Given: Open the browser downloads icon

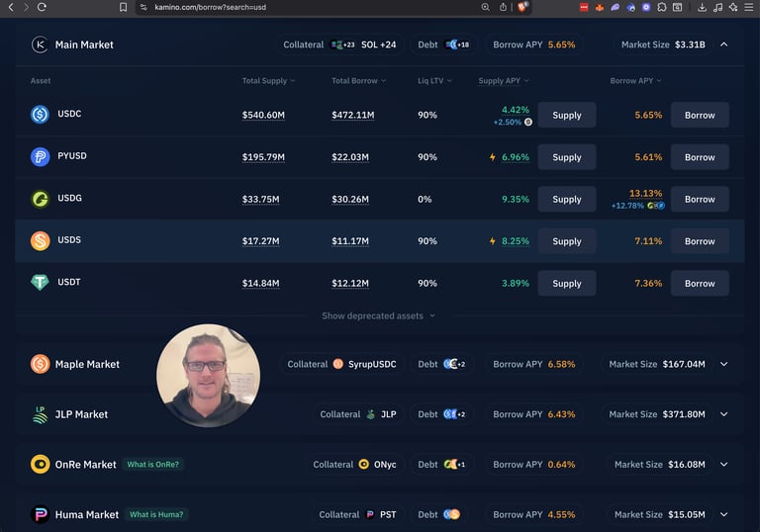Looking at the screenshot, I should (x=702, y=7).
